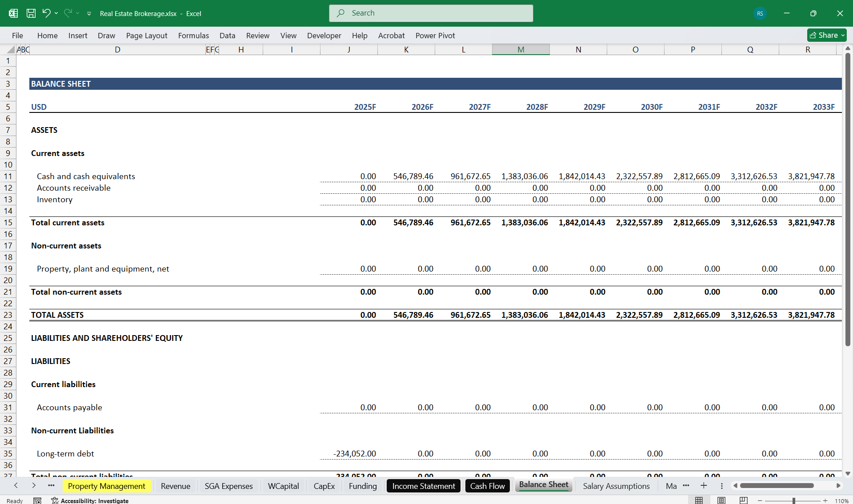Viewport: 853px width, 504px height.
Task: Select 2026F cash value 546,789.46 in row 11
Action: click(413, 176)
